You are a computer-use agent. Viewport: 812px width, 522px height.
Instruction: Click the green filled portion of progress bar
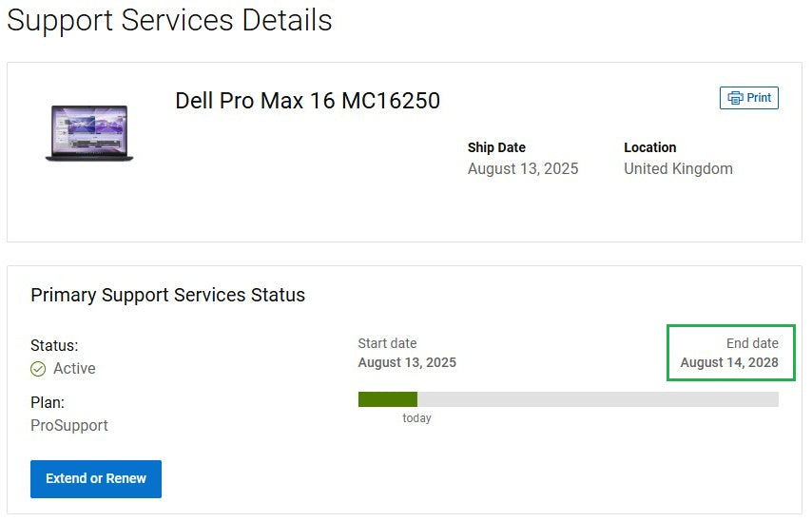click(x=387, y=399)
